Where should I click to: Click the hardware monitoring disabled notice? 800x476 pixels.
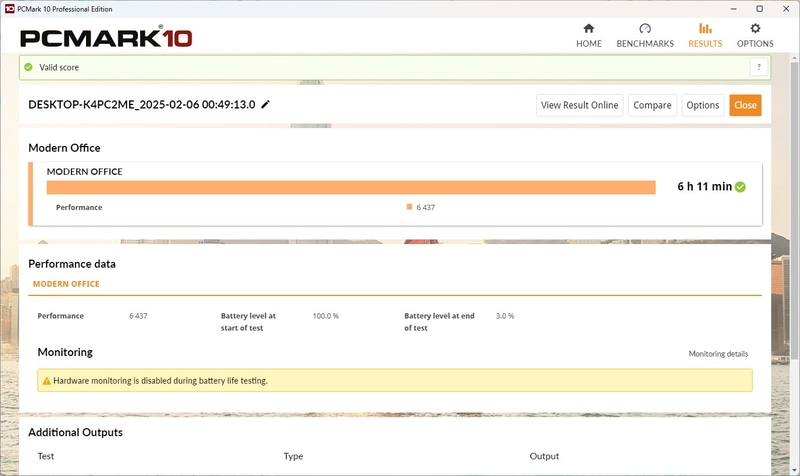click(x=394, y=381)
